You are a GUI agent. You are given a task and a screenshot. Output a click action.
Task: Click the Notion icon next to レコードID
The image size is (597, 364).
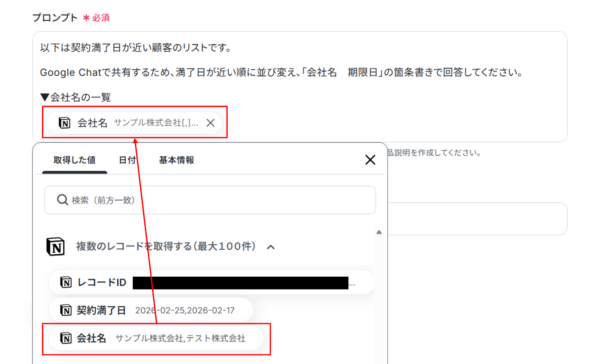point(66,282)
